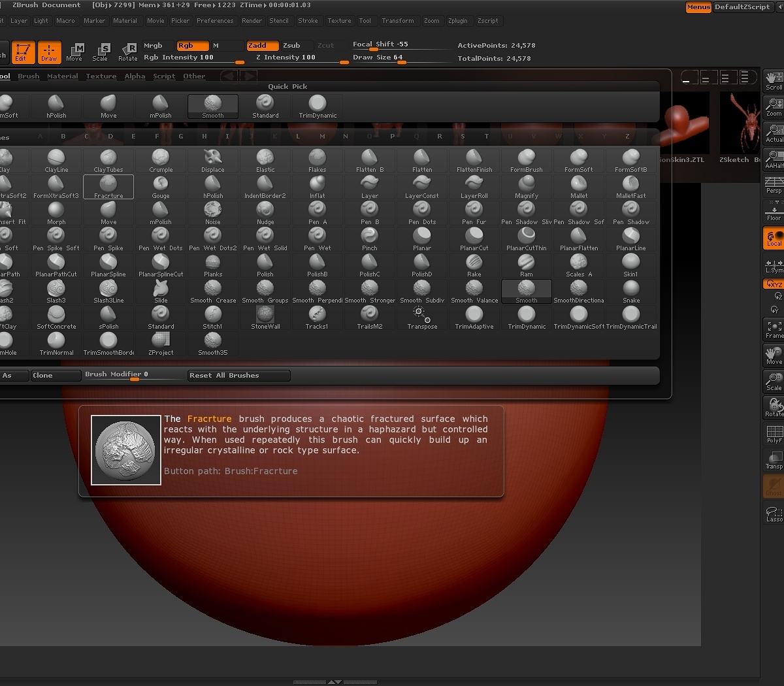The height and width of the screenshot is (686, 784).
Task: Pick TrimDynamic in Quick Pick row
Action: (x=318, y=106)
